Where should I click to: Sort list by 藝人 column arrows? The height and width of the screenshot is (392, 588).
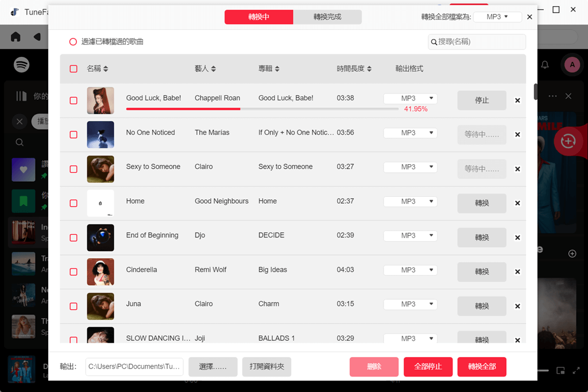(x=214, y=68)
